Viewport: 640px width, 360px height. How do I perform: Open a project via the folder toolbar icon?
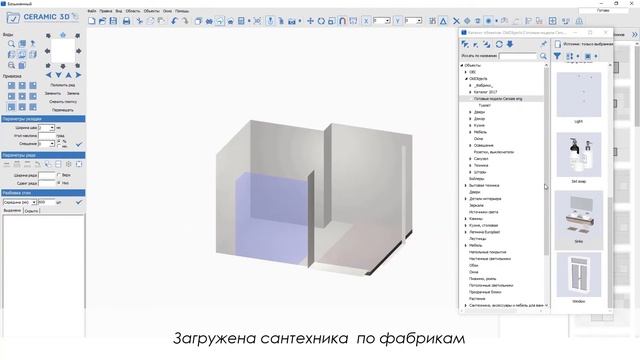point(102,21)
